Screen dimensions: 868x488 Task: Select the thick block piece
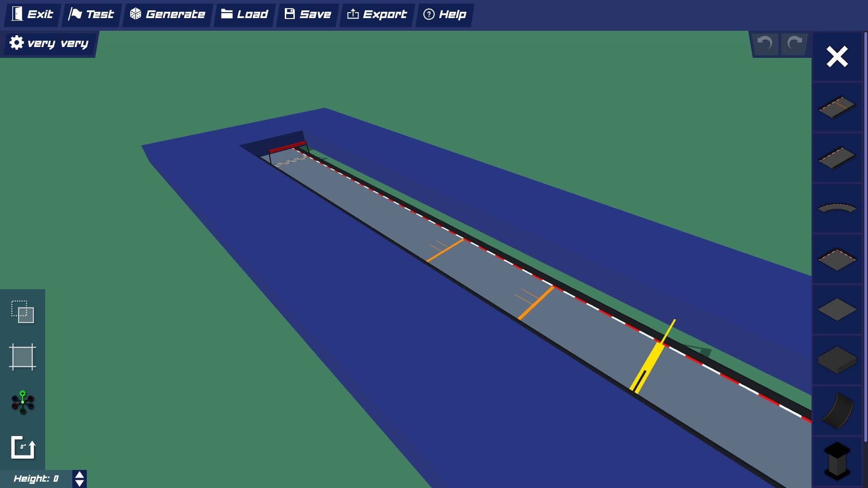pyautogui.click(x=837, y=360)
